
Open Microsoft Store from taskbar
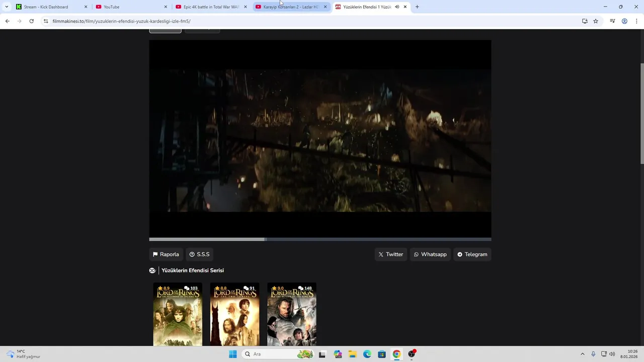tap(382, 354)
